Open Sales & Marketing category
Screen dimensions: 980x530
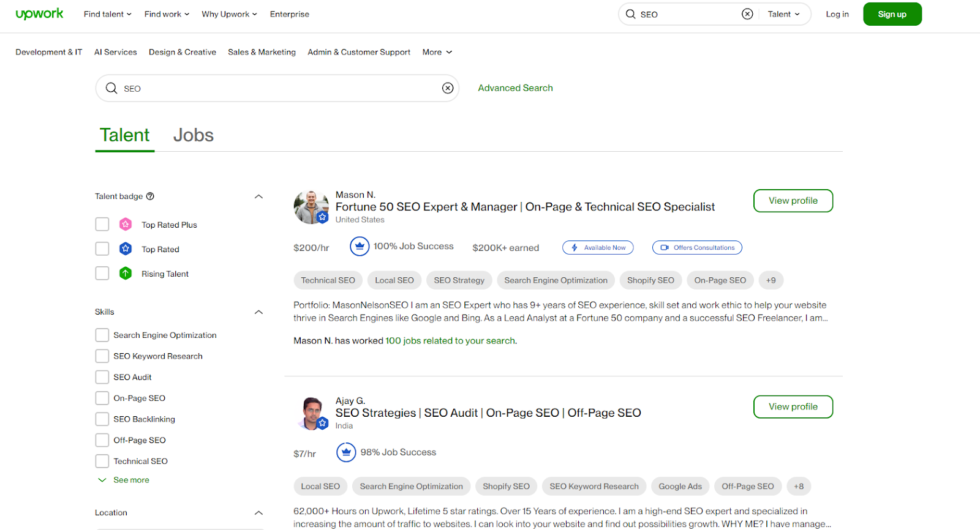click(262, 52)
